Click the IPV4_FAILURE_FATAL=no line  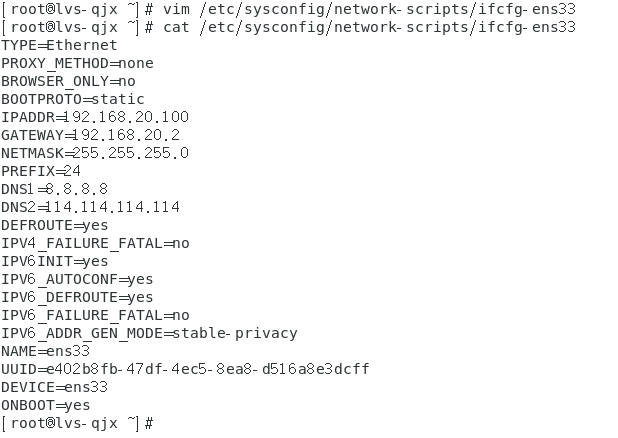95,243
